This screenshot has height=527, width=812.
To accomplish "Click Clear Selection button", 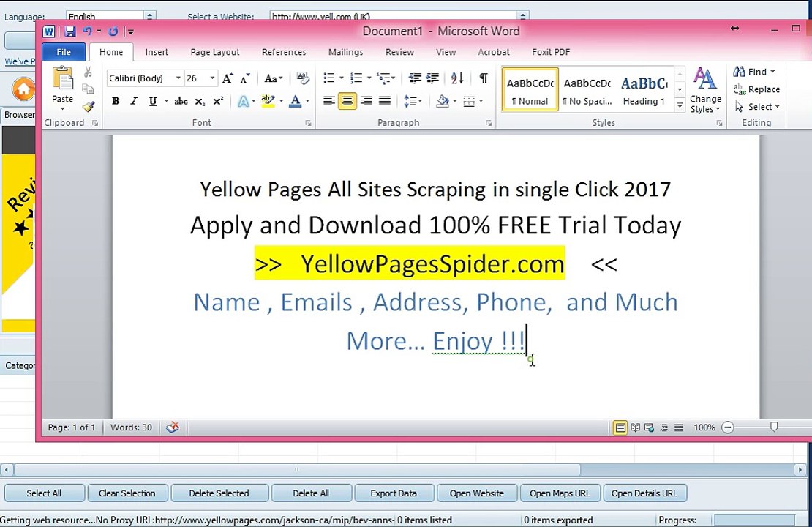I will [x=127, y=493].
